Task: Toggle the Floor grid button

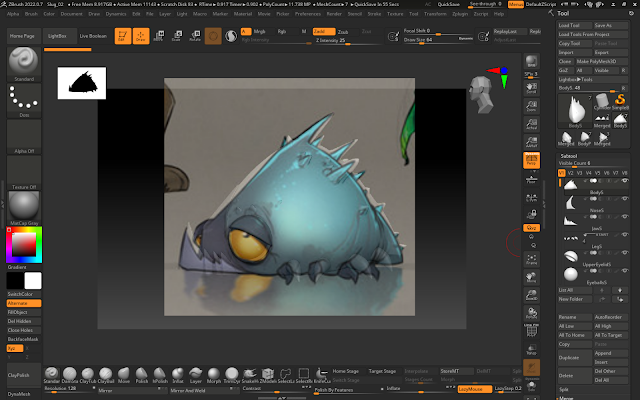Action: [x=531, y=179]
